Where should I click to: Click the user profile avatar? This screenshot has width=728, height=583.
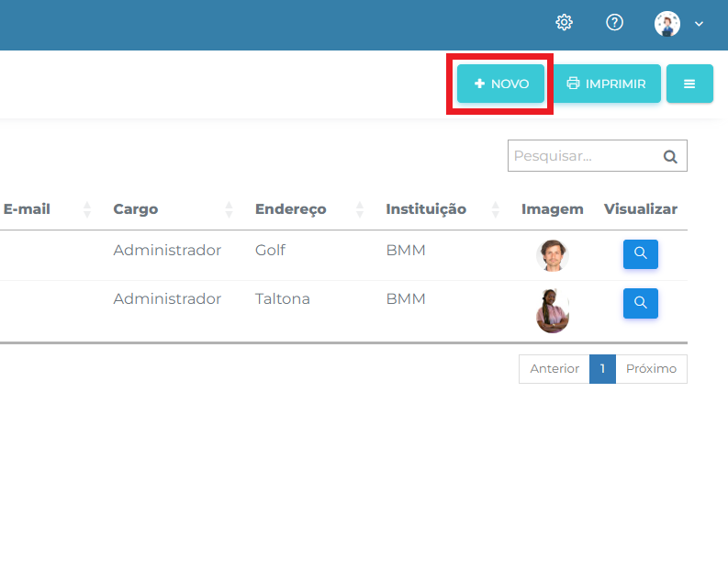[x=667, y=24]
